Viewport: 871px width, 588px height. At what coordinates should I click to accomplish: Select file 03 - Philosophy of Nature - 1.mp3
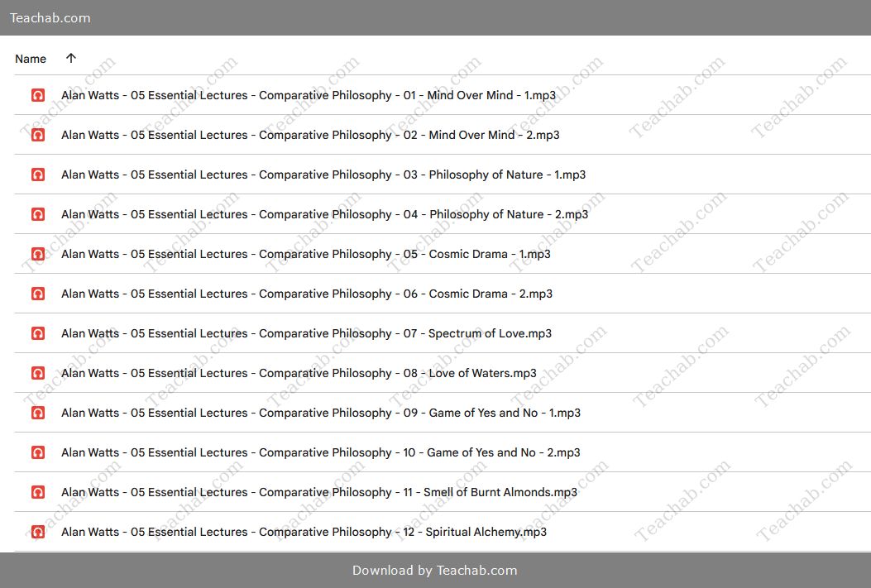323,174
